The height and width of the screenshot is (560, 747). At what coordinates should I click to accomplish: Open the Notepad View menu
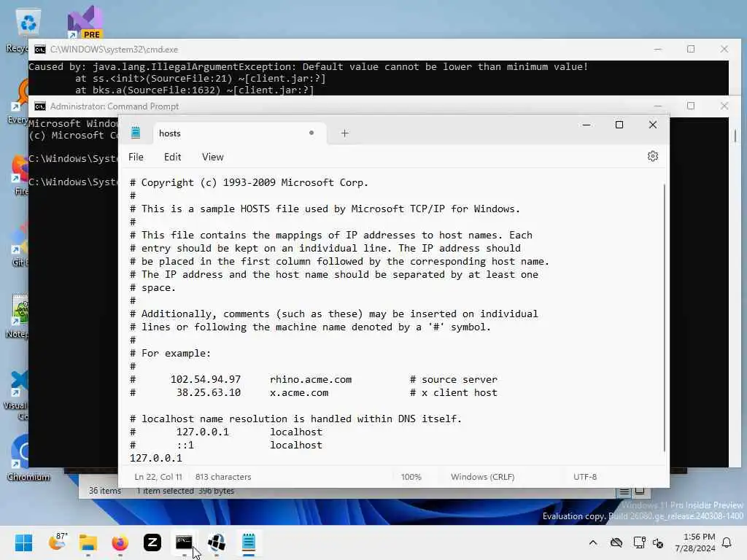(212, 157)
